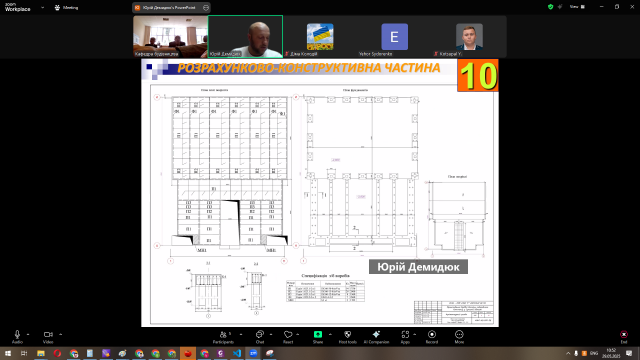The width and height of the screenshot is (640, 360).
Task: Mute the microphone with the Audio icon
Action: tap(17, 335)
